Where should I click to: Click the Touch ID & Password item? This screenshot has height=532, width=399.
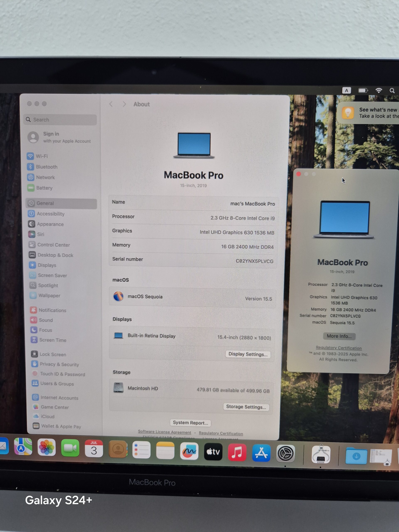pos(62,374)
